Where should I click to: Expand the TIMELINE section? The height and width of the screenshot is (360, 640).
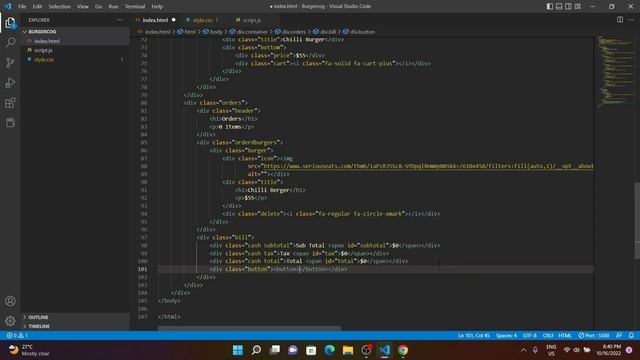[75, 326]
